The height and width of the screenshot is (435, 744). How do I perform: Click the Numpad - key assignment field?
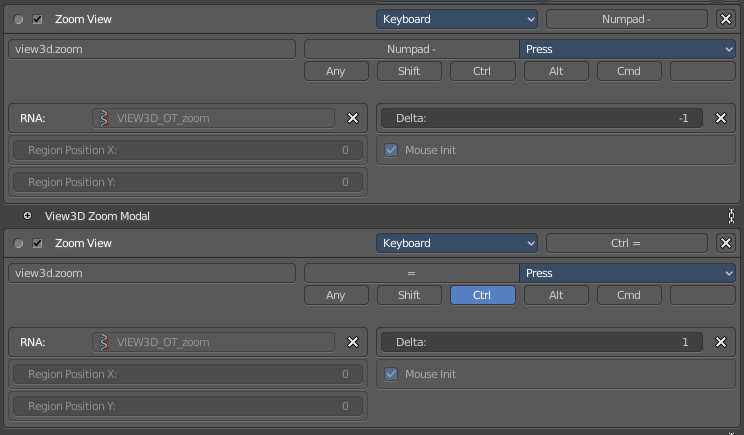click(x=411, y=49)
